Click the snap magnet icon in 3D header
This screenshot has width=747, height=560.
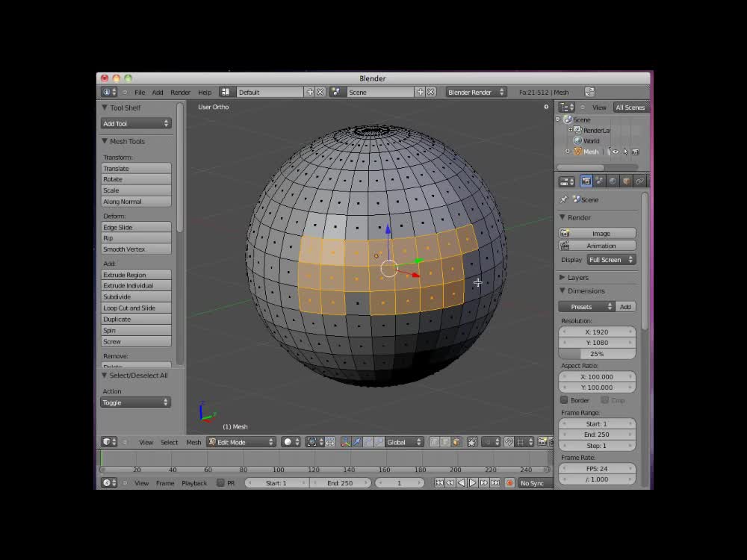click(x=509, y=442)
